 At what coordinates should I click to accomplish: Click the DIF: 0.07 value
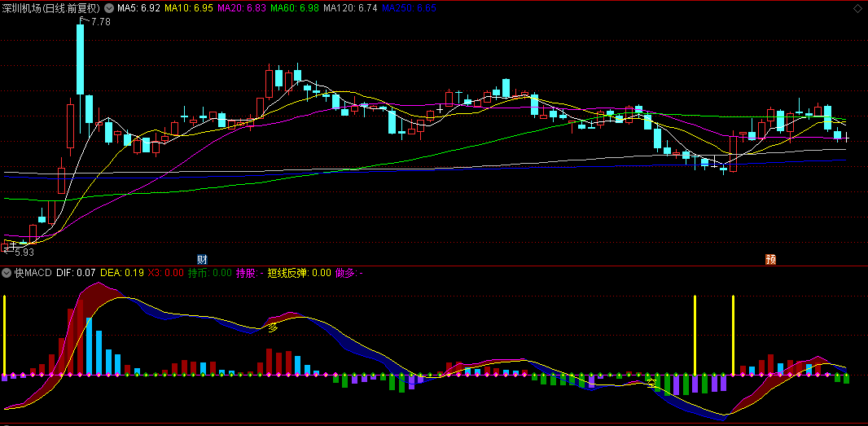click(x=76, y=273)
